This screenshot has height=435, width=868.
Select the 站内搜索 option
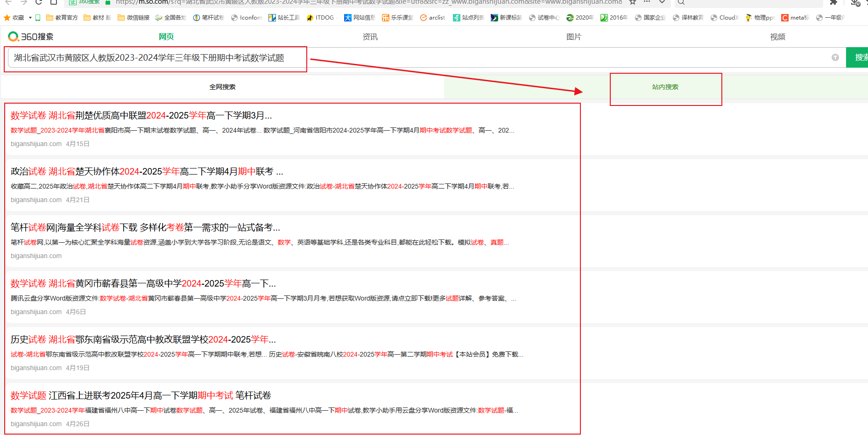665,87
